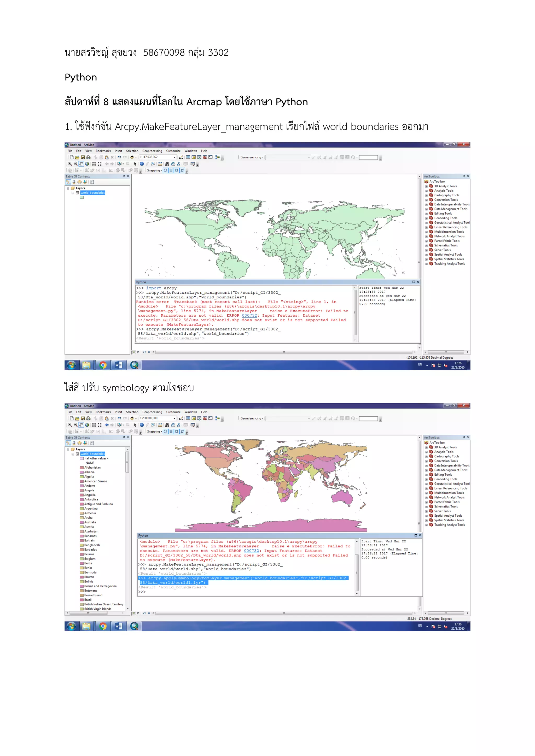This screenshot has width=535, height=756.
Task: Uncheck world_boundaries layer checkbox in upper ArcMap
Action: tap(77, 193)
